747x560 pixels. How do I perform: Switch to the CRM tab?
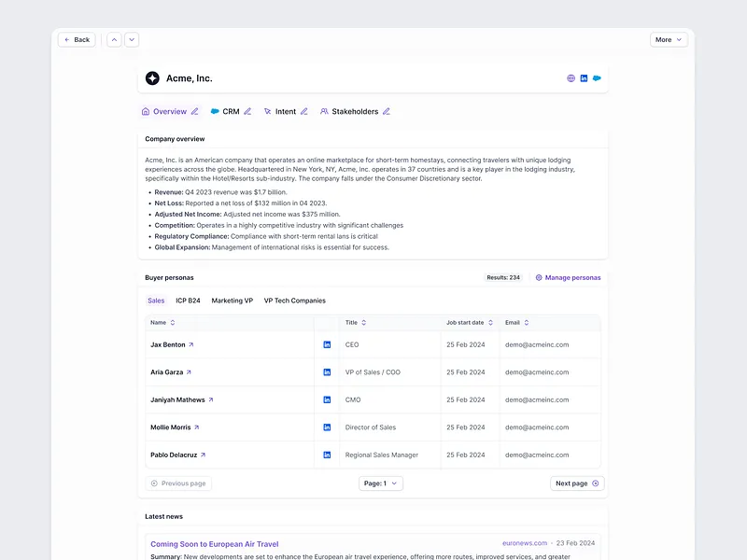click(230, 112)
